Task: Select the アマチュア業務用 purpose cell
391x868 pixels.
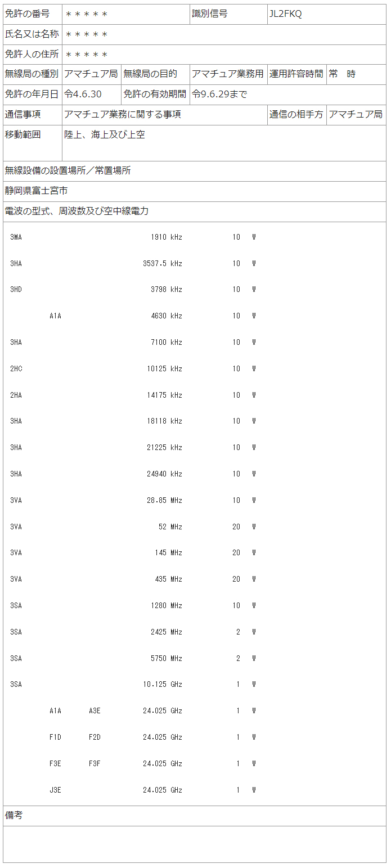Action: (227, 74)
